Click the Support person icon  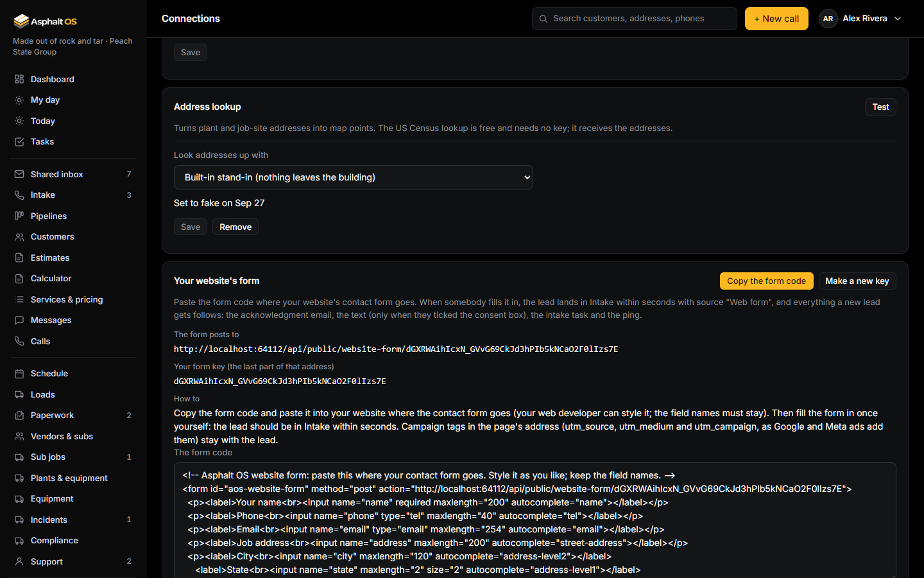[19, 561]
